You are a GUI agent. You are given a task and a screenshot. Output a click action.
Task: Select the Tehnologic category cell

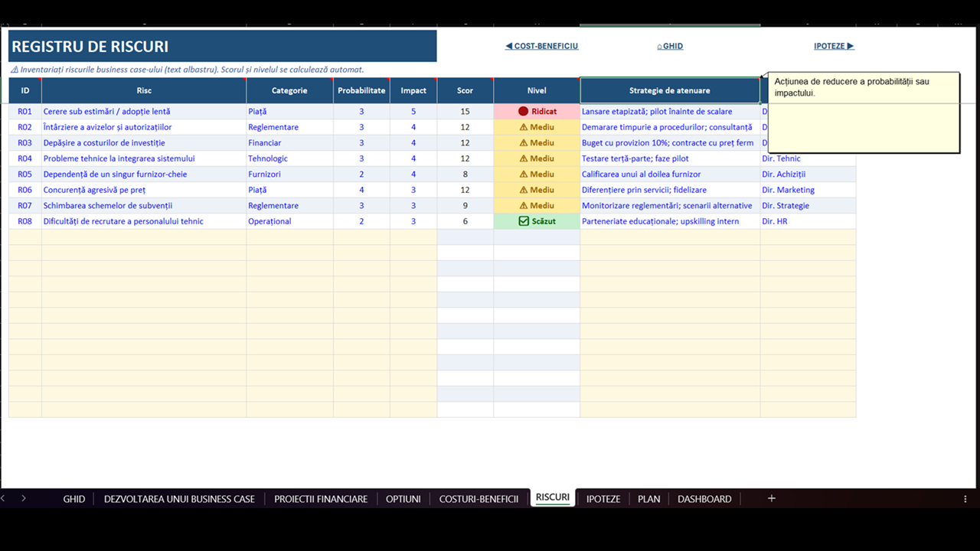pyautogui.click(x=289, y=158)
